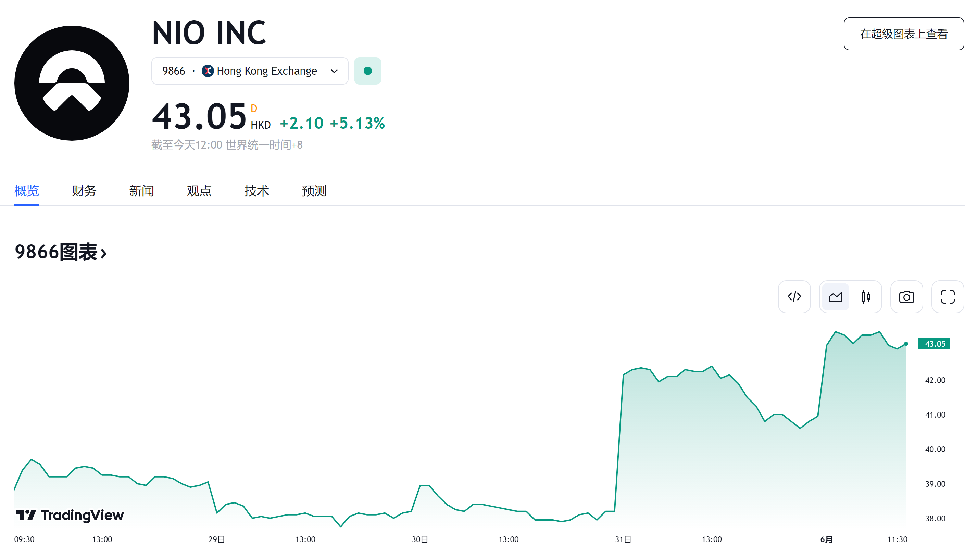Click the Hong Kong Exchange flag icon
Screen dimensions: 965x560
coord(208,71)
